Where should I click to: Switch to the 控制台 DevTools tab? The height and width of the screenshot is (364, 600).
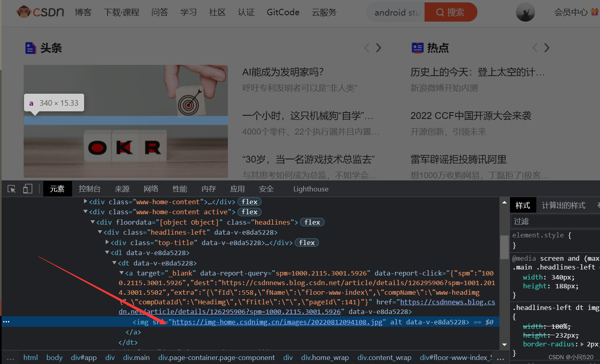click(x=90, y=189)
